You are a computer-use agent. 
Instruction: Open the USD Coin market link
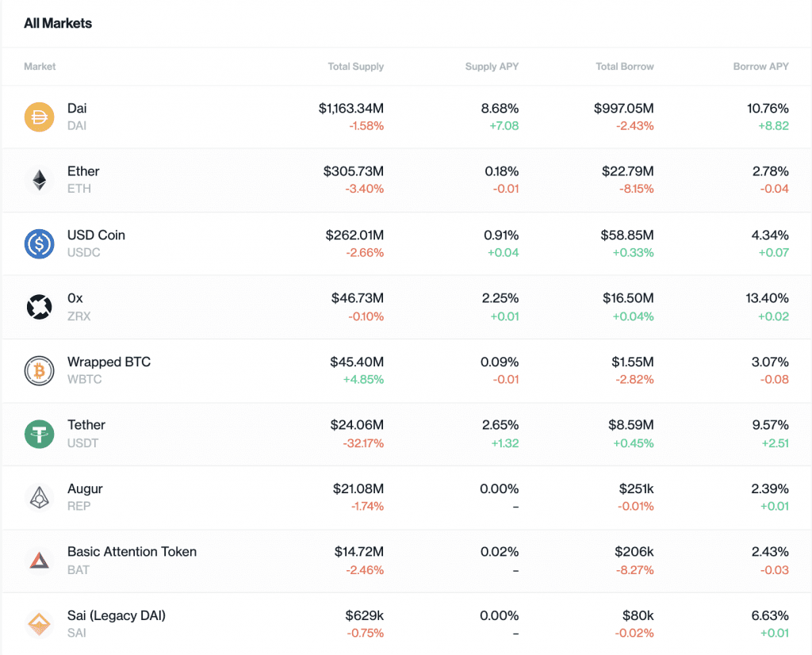[x=96, y=235]
